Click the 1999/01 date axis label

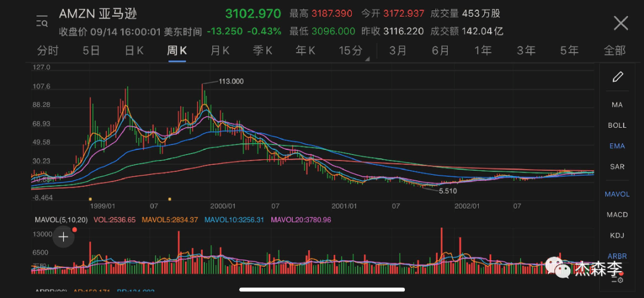click(x=103, y=205)
